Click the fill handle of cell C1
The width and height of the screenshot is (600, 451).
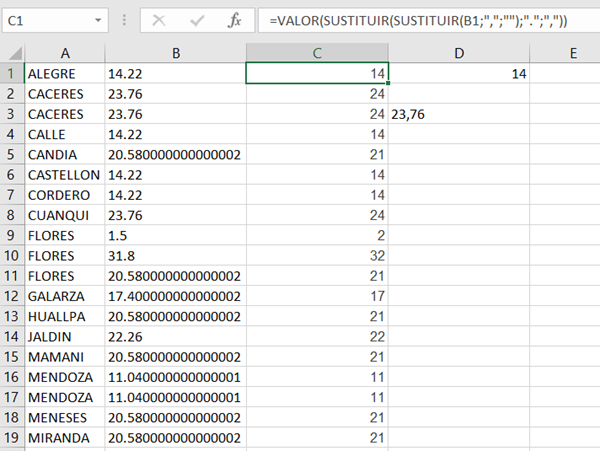click(388, 83)
